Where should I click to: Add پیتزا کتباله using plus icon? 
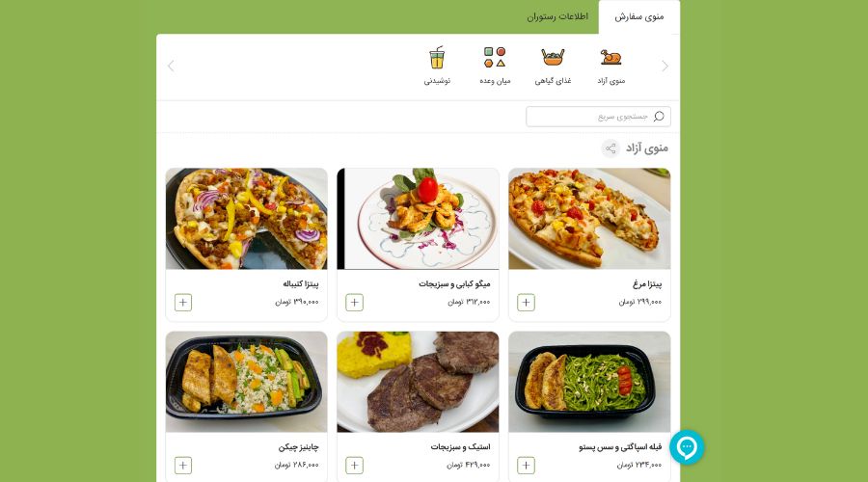click(183, 302)
